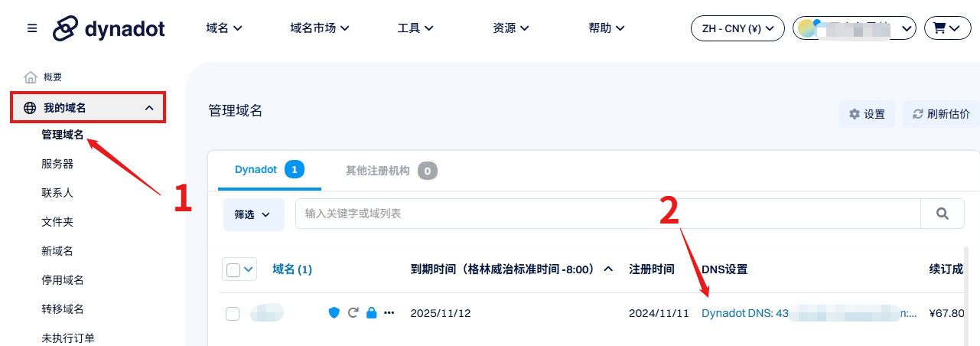The width and height of the screenshot is (980, 346).
Task: Check the select-all checkbox in header
Action: 233,269
